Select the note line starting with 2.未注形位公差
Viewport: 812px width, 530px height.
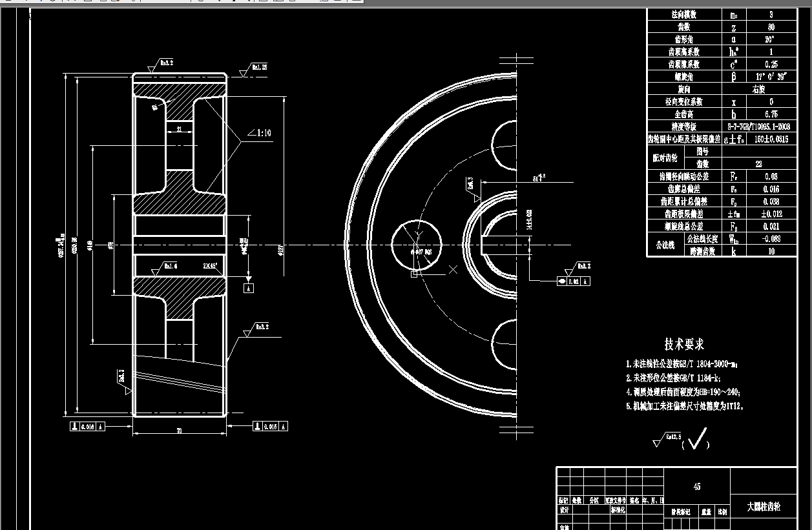(672, 378)
